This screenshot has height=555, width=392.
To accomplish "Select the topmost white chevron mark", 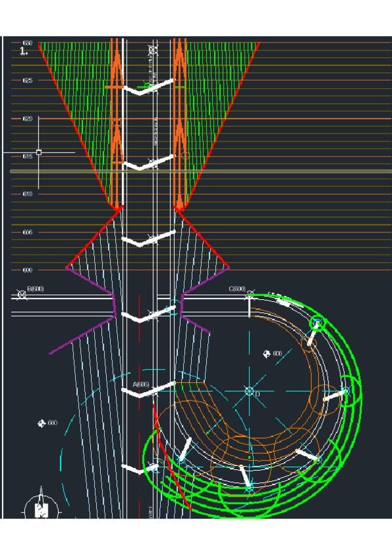I will coord(149,87).
